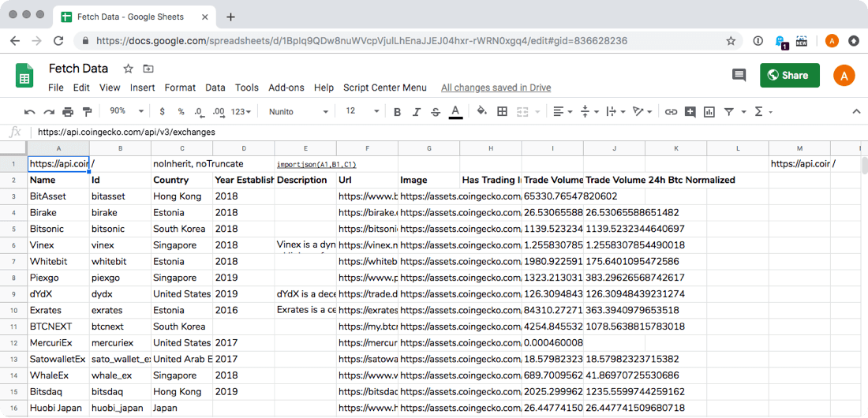Expand the filter views dropdown arrow
The width and height of the screenshot is (868, 418).
(743, 112)
